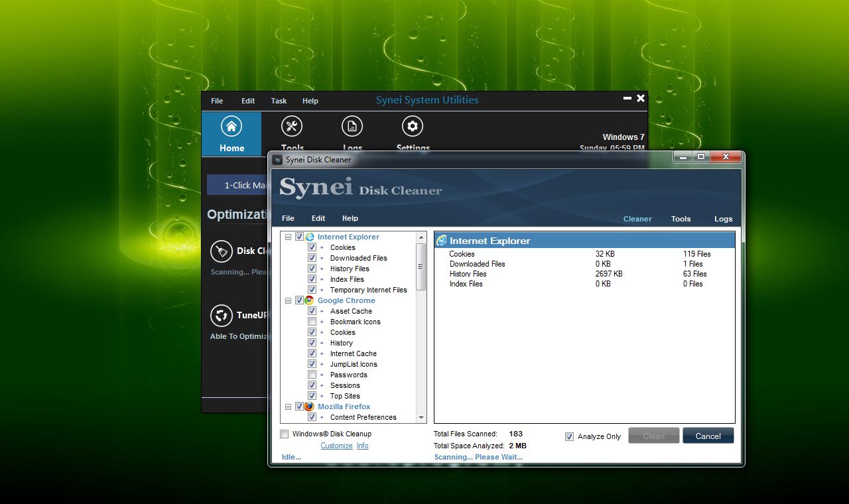Image resolution: width=849 pixels, height=504 pixels.
Task: Minimize the Synei System Utilities window
Action: (x=627, y=98)
